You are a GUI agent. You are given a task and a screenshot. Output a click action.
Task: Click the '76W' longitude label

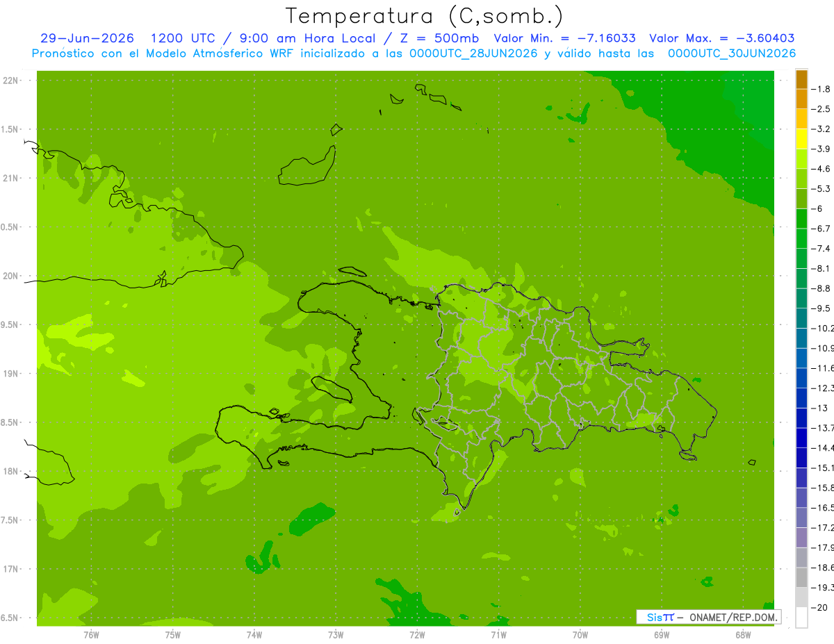pos(91,635)
